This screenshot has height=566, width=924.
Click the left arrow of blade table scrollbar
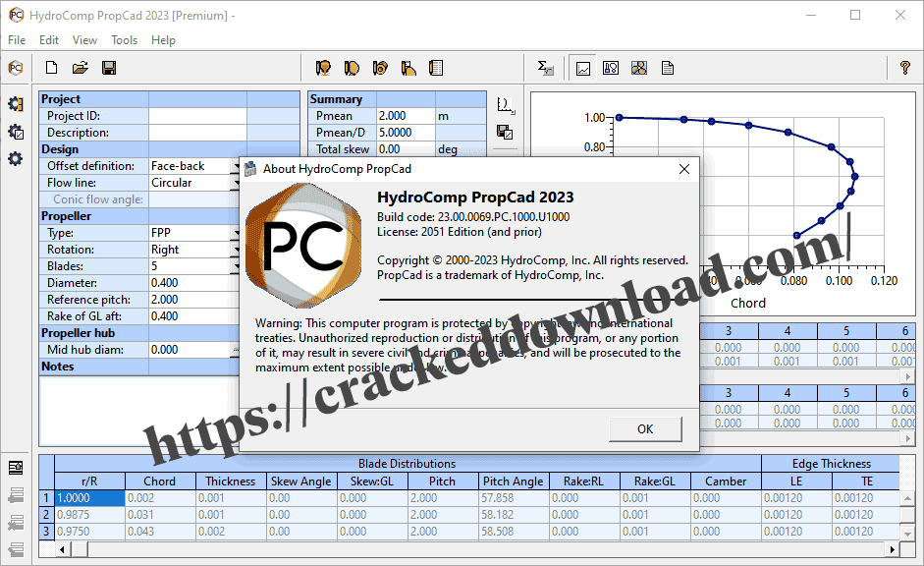tap(63, 549)
